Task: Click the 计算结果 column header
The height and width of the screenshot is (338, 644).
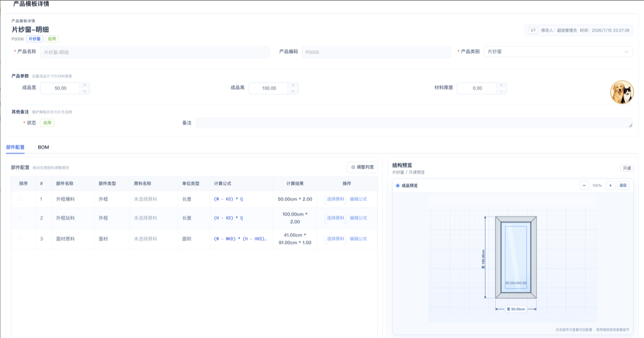Action: [x=295, y=183]
